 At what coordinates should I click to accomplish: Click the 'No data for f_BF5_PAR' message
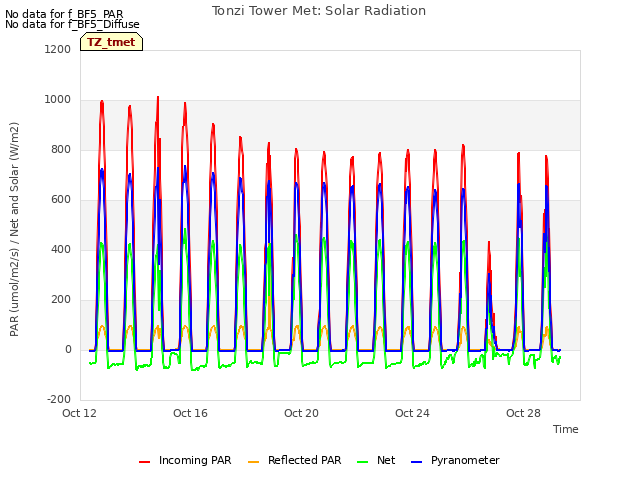(x=64, y=14)
